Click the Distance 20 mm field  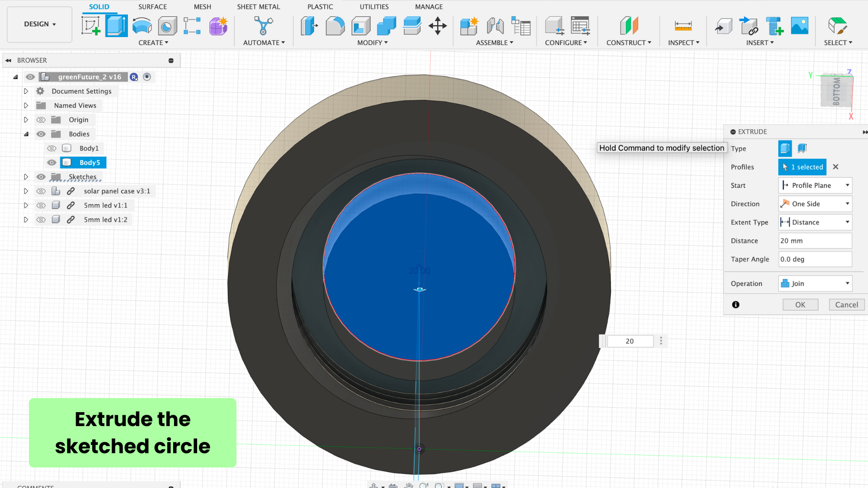pos(815,241)
